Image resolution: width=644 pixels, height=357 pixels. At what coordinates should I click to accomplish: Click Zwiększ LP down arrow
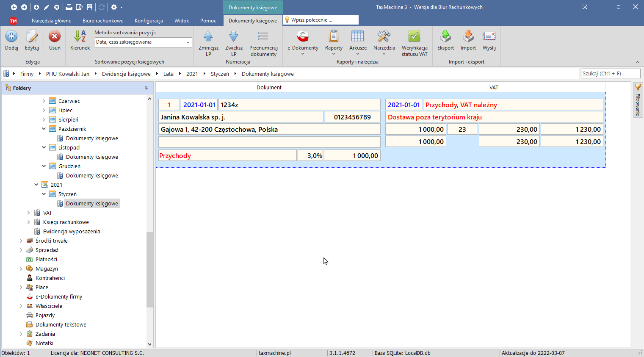(x=234, y=37)
